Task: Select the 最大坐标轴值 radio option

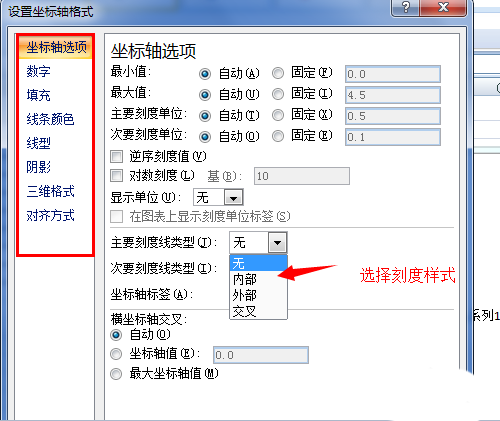Action: [116, 374]
